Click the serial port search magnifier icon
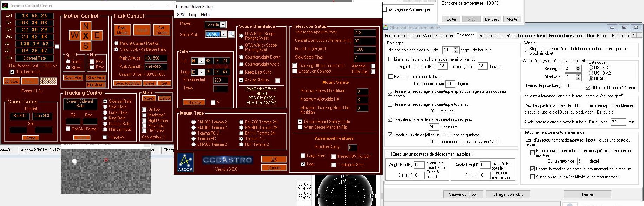The image size is (644, 206). click(231, 34)
